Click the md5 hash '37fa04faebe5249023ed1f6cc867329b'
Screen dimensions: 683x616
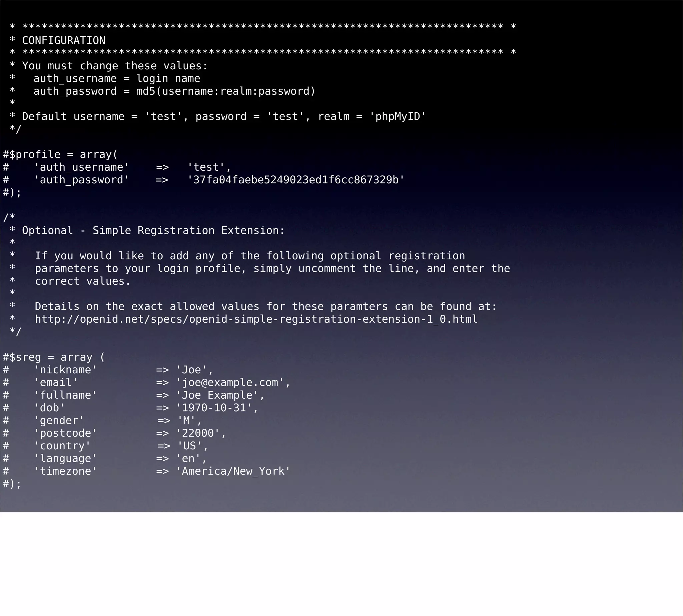pyautogui.click(x=296, y=180)
